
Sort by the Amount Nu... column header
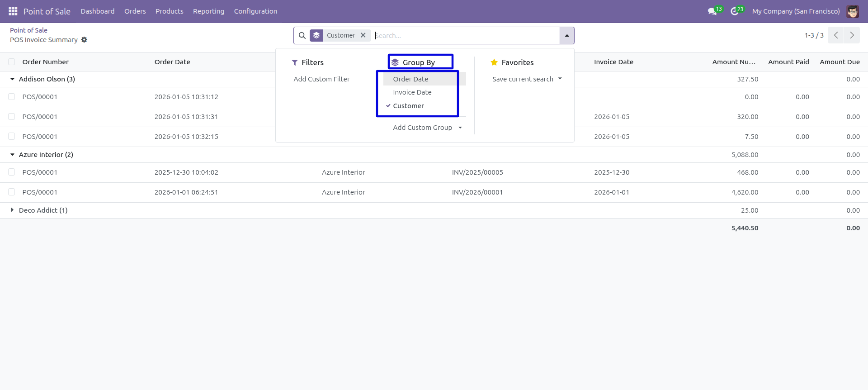[x=734, y=62]
